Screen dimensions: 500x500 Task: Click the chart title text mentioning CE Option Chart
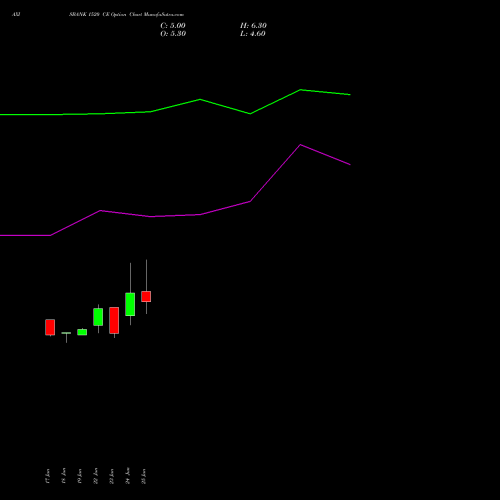126,14
